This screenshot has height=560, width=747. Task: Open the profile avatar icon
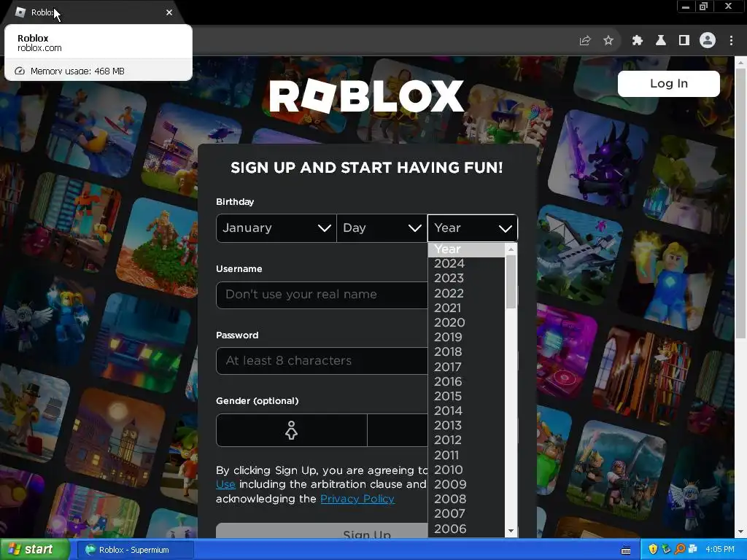pyautogui.click(x=708, y=41)
